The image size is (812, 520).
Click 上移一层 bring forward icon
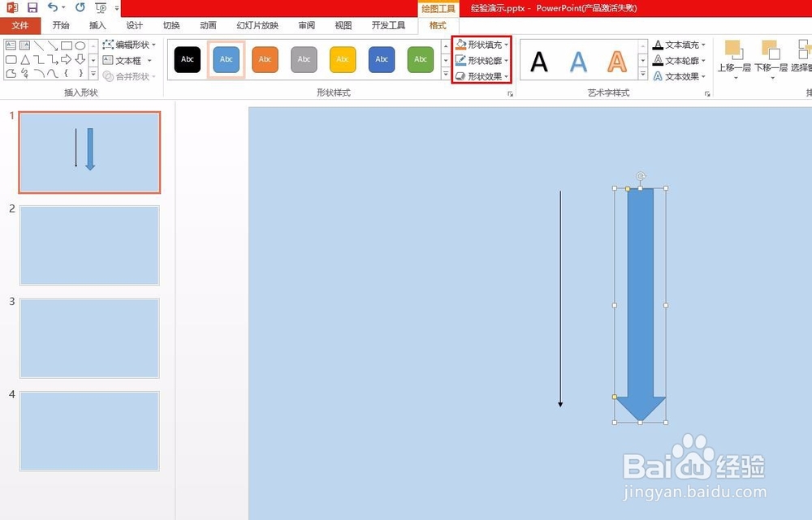pos(734,50)
